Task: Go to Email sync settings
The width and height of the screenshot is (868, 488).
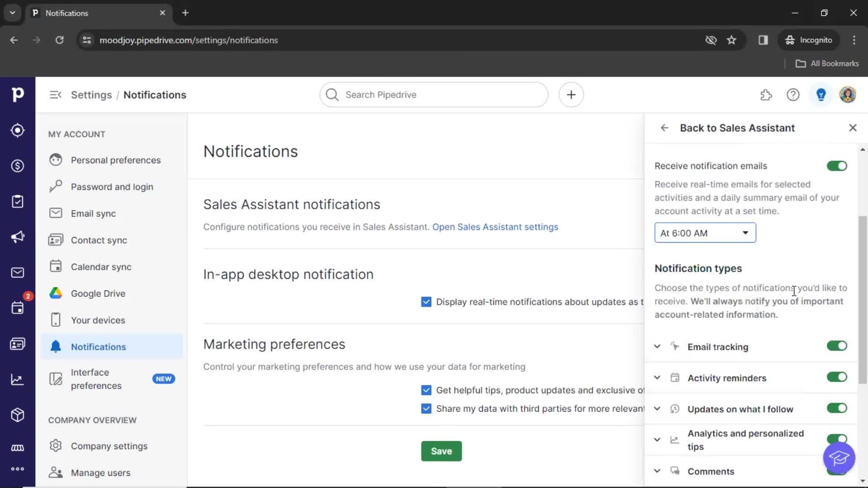Action: pyautogui.click(x=112, y=213)
